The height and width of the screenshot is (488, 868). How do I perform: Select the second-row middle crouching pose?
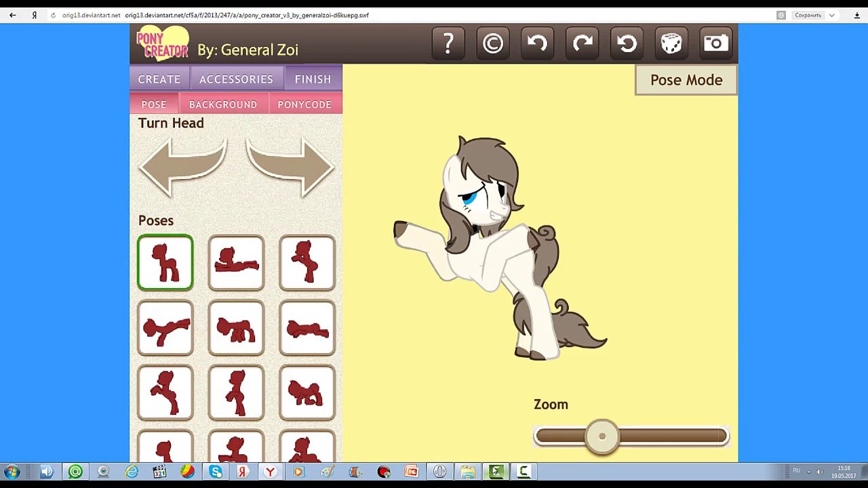[x=236, y=328]
